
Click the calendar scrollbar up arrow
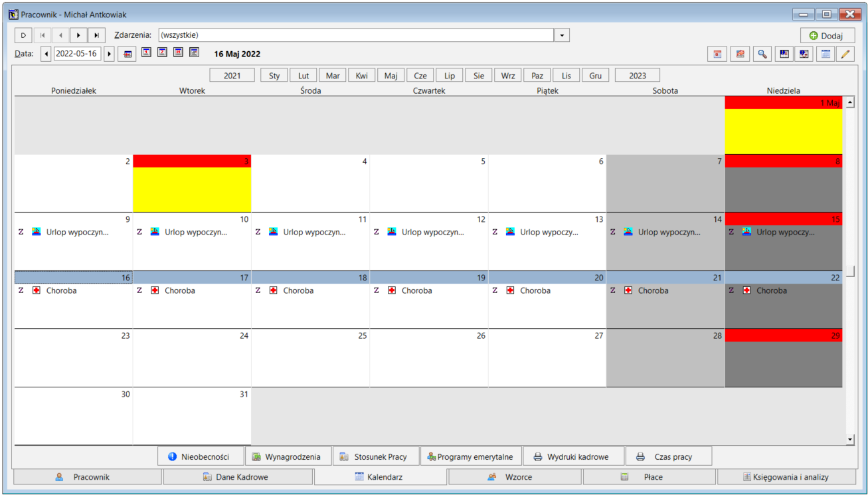coord(850,102)
